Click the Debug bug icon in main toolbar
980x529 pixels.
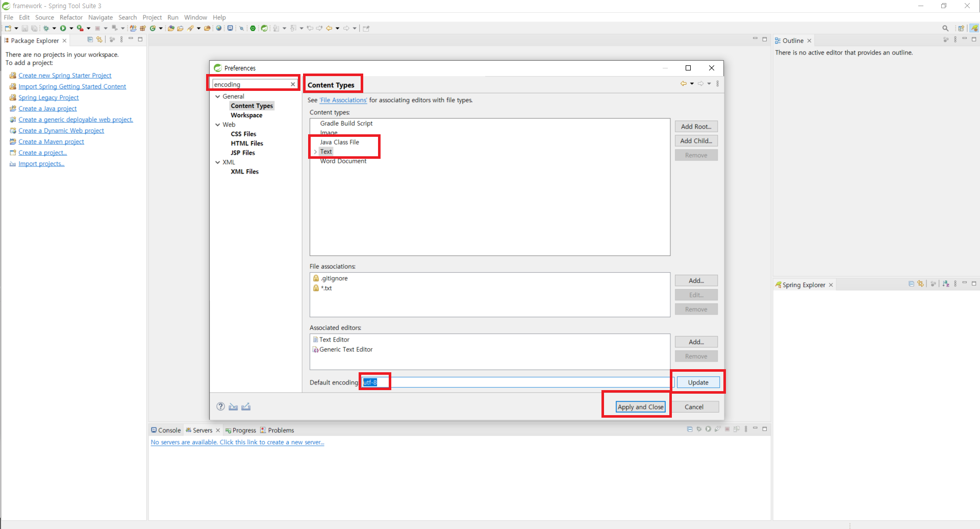coord(46,29)
